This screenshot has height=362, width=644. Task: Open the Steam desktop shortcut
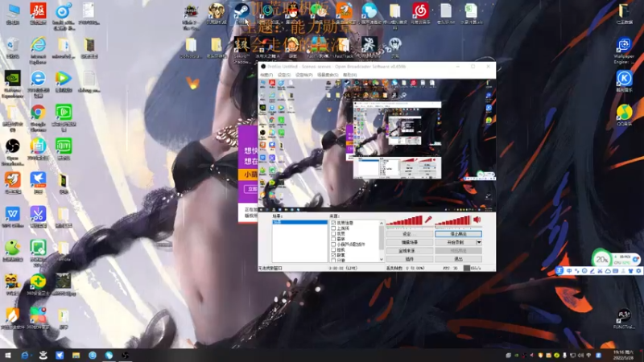(242, 11)
